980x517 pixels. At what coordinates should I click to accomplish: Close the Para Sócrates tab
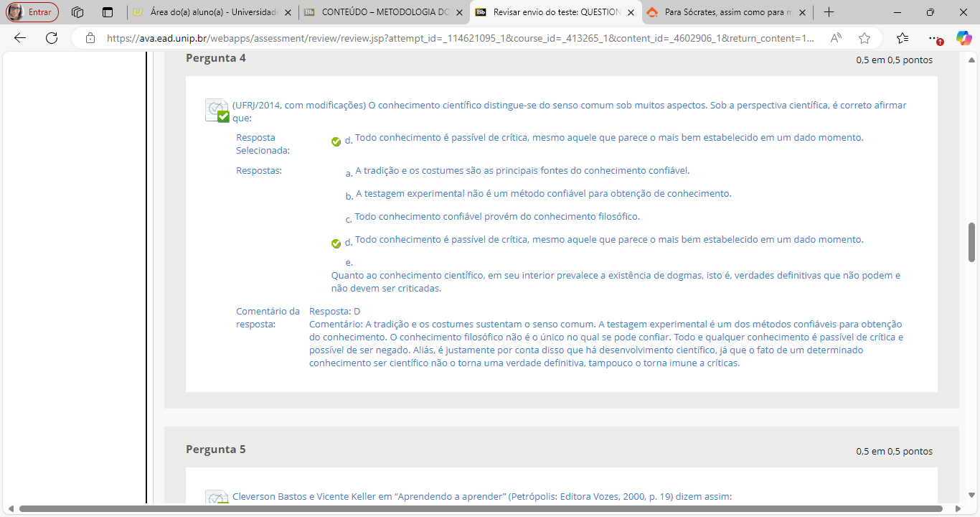802,12
